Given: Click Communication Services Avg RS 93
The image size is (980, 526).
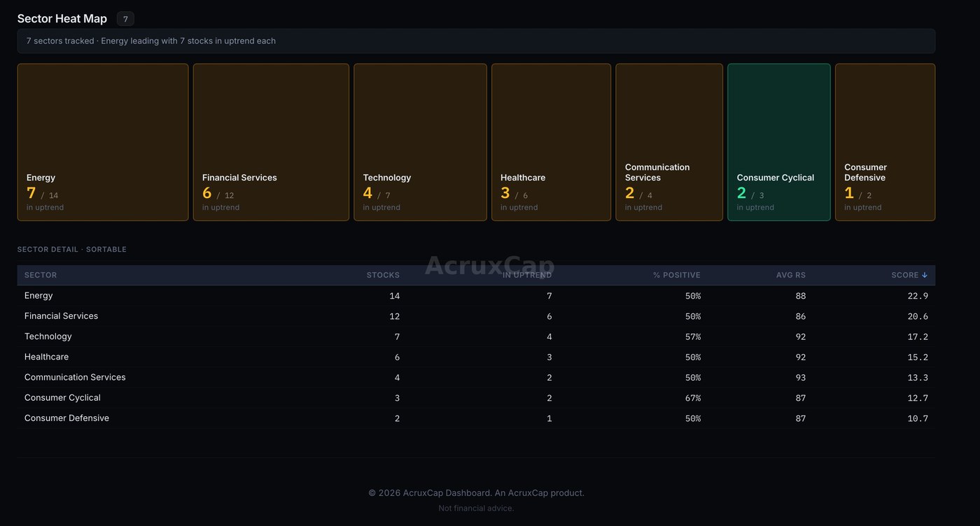Looking at the screenshot, I should [x=801, y=377].
